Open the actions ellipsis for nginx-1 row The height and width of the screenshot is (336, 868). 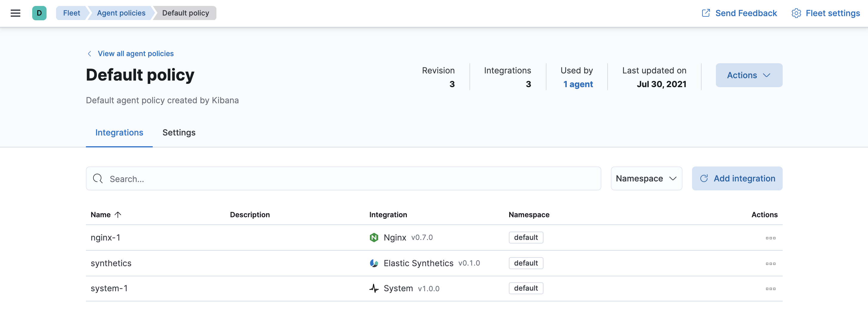771,238
